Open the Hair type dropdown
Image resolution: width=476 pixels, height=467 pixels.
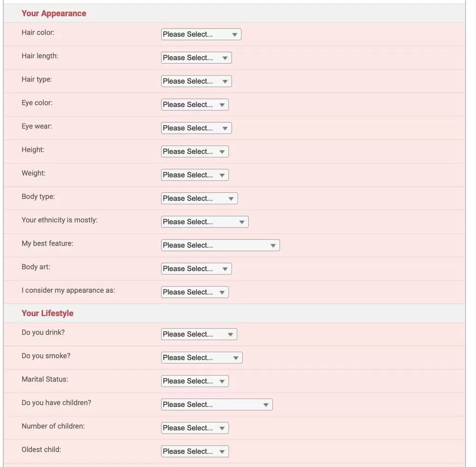click(196, 81)
